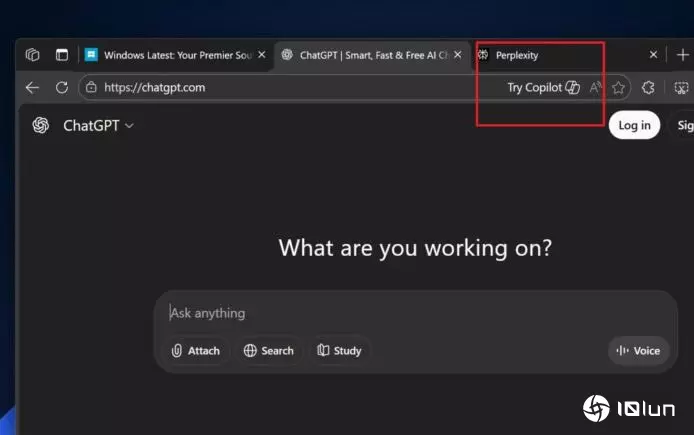Expand the ChatGPT model dropdown
Viewport: 694px width, 435px height.
[98, 126]
